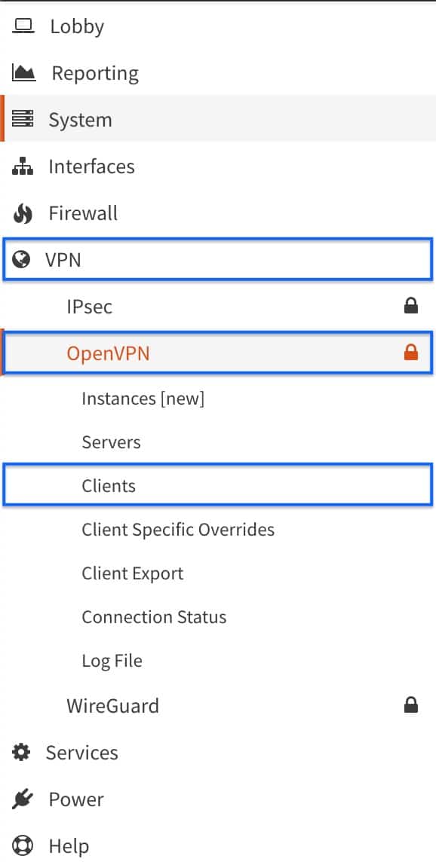Click the Reporting chart icon
The image size is (436, 868).
(x=24, y=72)
